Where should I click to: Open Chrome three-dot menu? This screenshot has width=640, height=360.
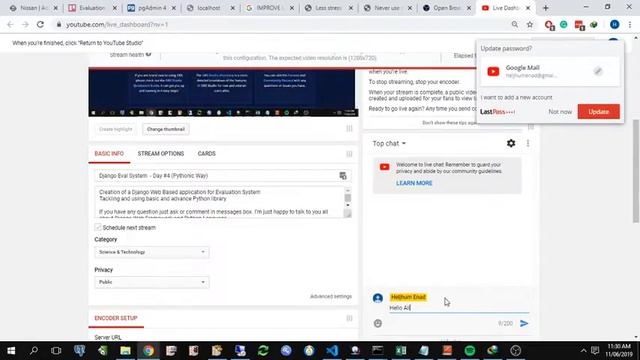click(630, 24)
